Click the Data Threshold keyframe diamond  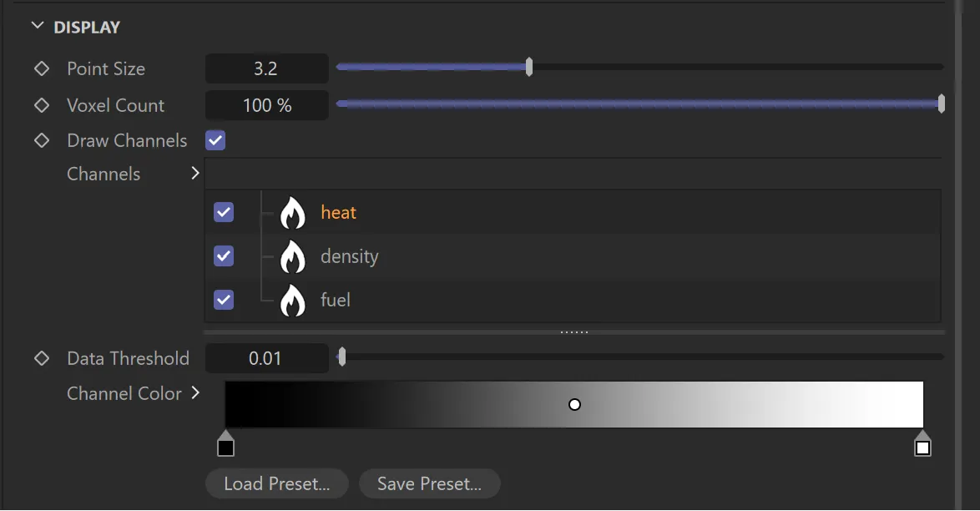click(42, 358)
